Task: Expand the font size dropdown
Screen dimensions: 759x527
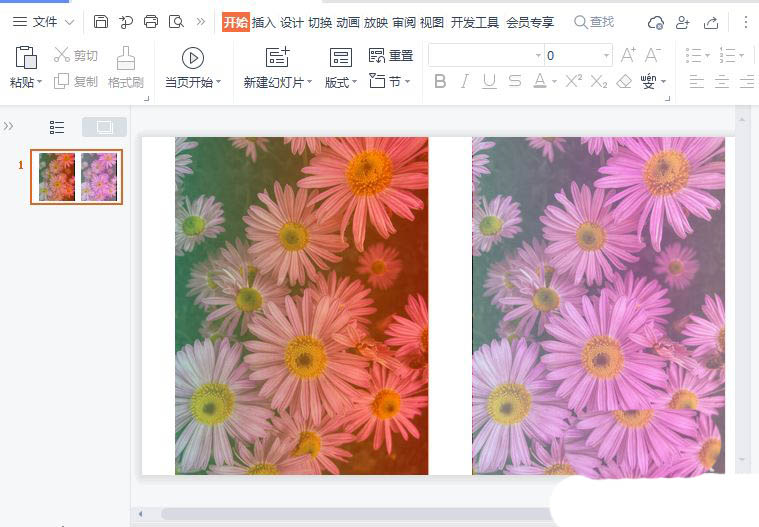Action: (605, 56)
